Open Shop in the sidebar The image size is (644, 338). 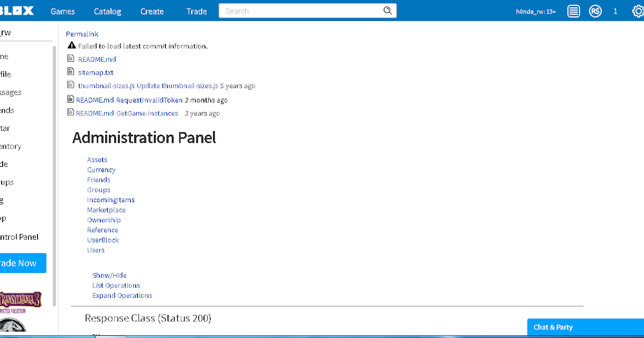(x=3, y=218)
